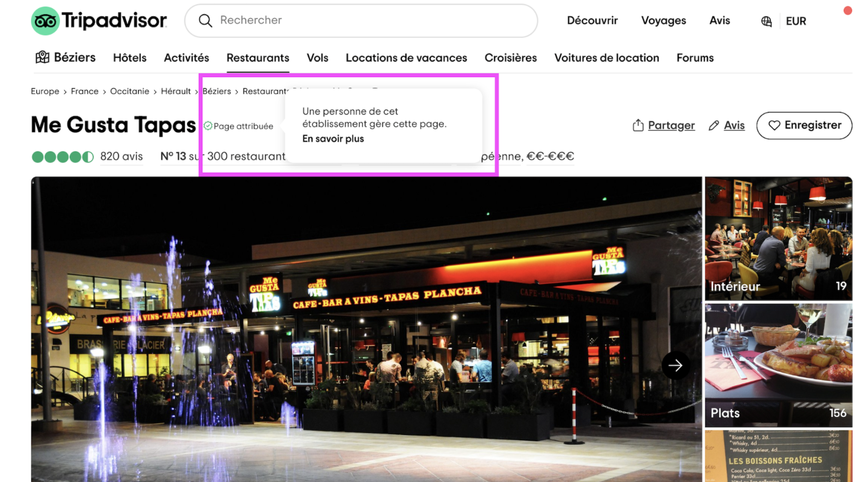Screen dimensions: 868x482
Task: Click the Tripadvisor owl logo
Action: pyautogui.click(x=45, y=21)
